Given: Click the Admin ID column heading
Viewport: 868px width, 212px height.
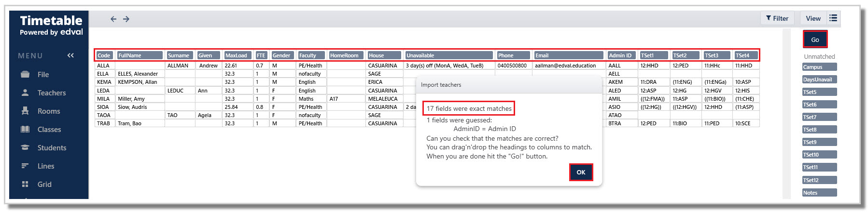Looking at the screenshot, I should pos(621,55).
